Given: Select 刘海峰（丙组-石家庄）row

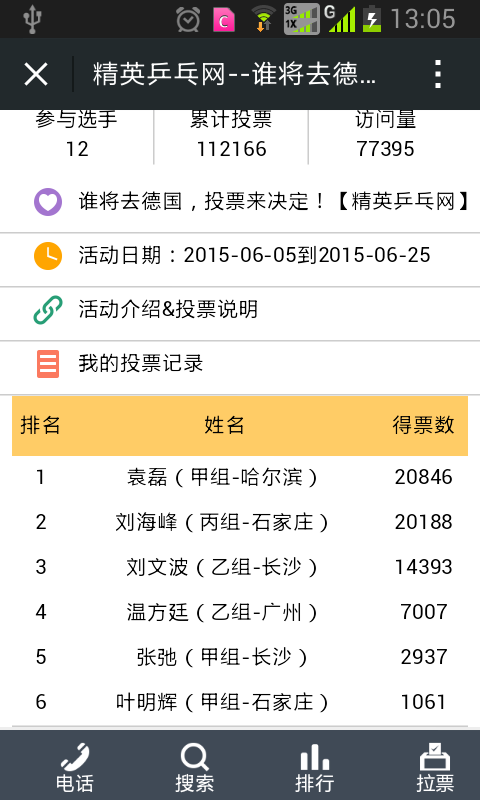Looking at the screenshot, I should 240,522.
